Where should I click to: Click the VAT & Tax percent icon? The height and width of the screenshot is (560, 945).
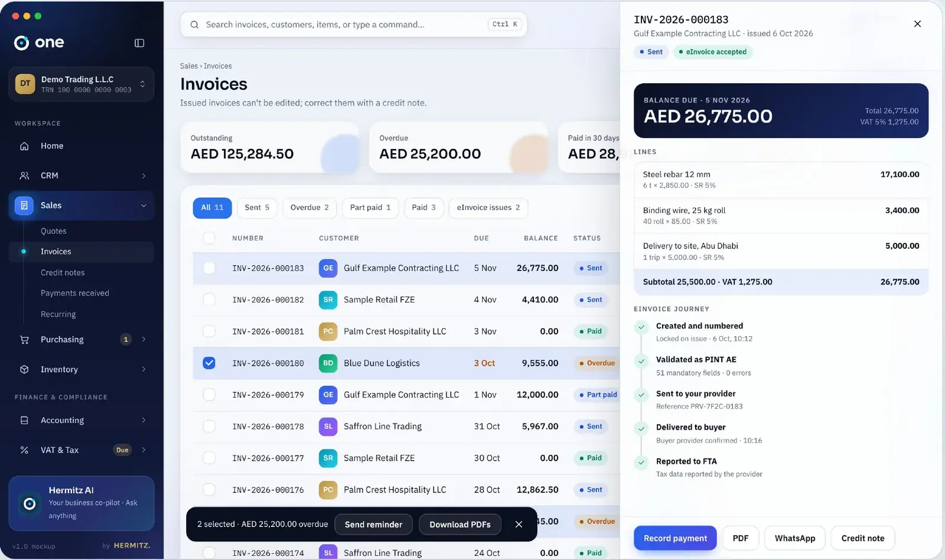pyautogui.click(x=24, y=450)
